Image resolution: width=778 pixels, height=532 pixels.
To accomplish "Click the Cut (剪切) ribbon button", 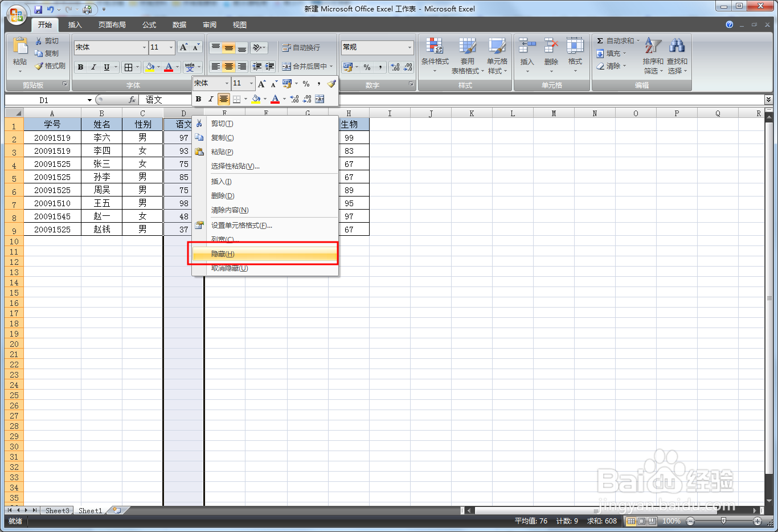I will [47, 41].
